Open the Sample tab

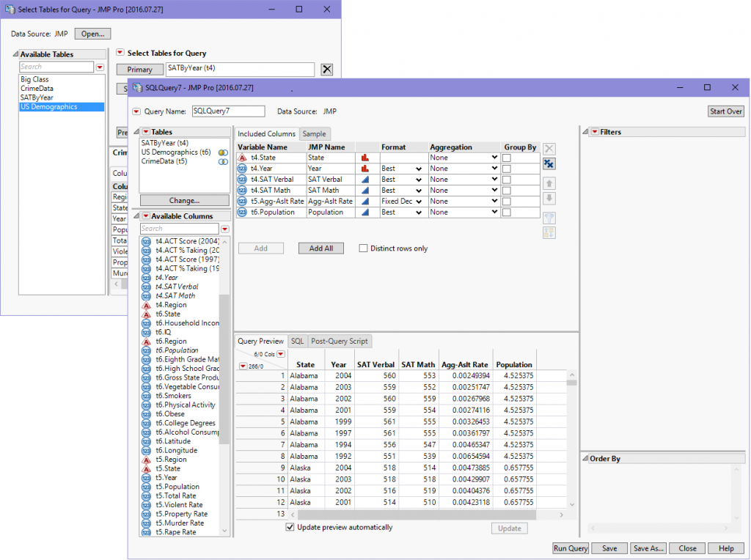[315, 134]
